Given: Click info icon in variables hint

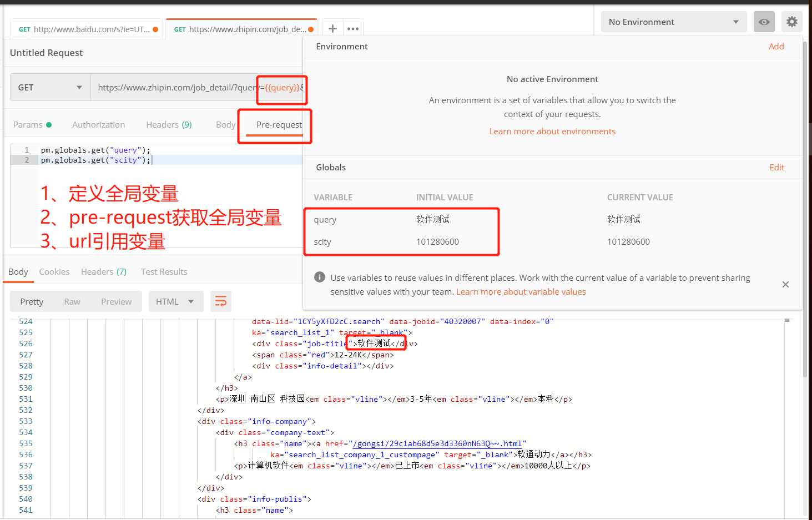Looking at the screenshot, I should tap(320, 277).
